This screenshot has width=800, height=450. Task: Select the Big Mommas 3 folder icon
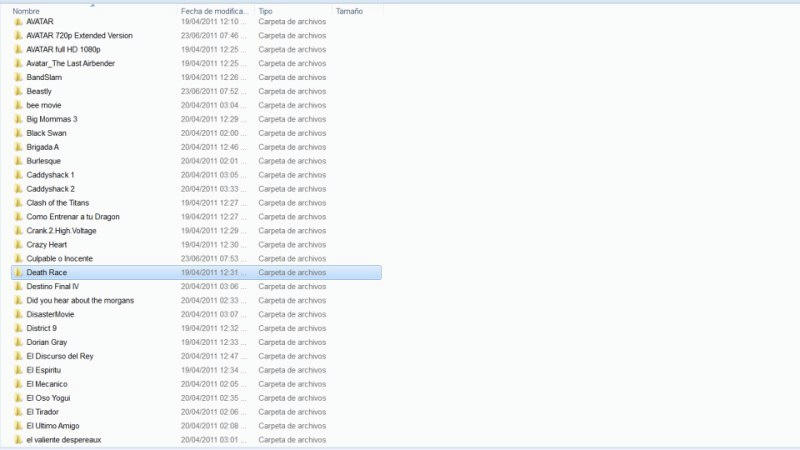(x=18, y=119)
